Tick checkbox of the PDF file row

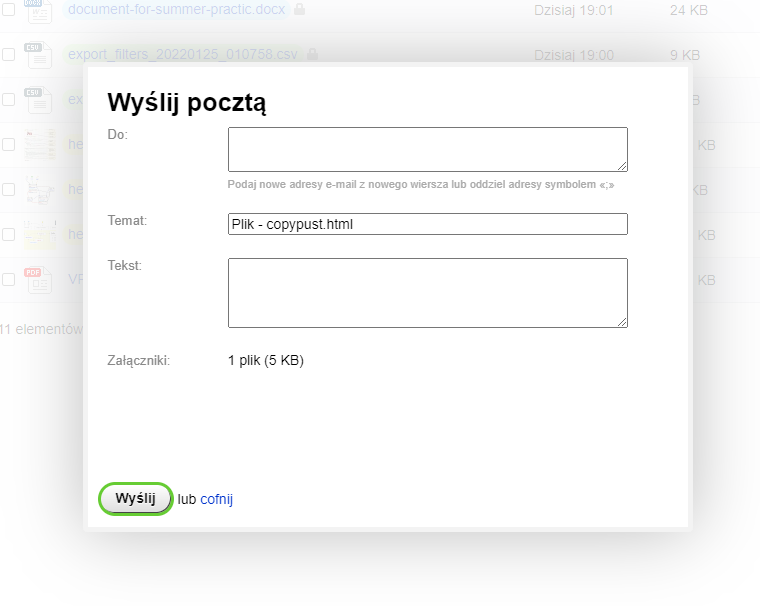(x=8, y=279)
